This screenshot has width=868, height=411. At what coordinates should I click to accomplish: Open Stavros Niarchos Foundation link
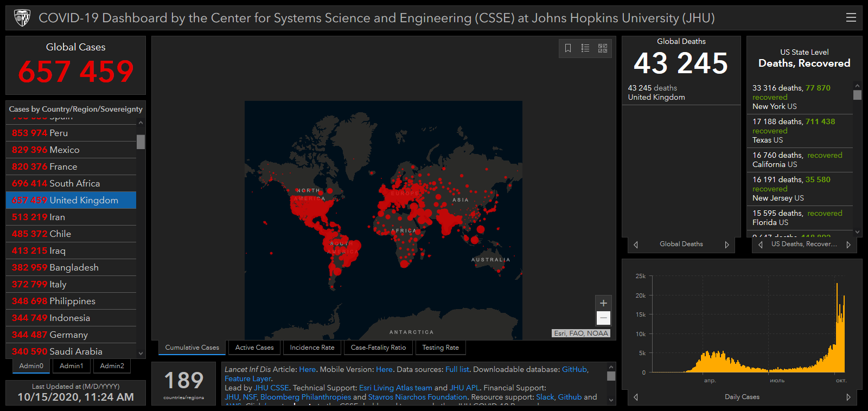pyautogui.click(x=417, y=397)
